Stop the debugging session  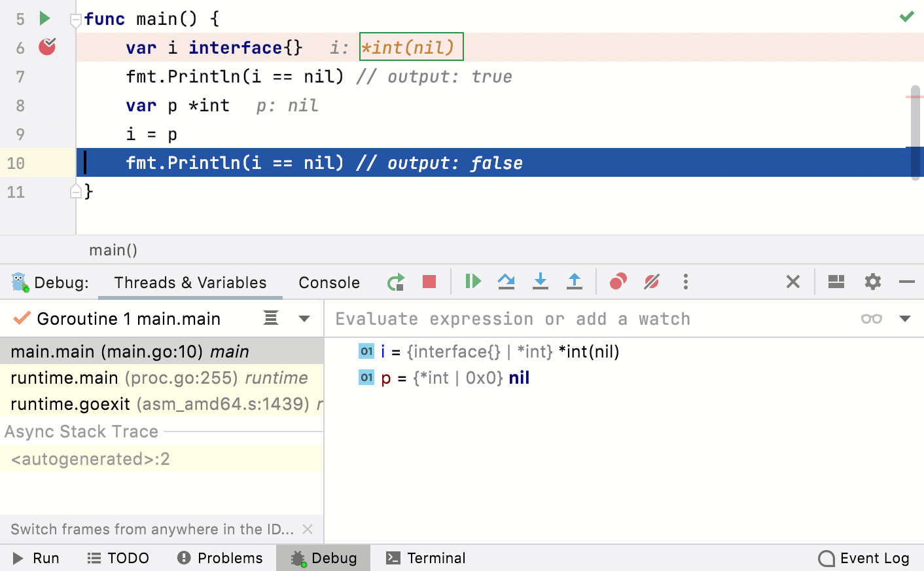pos(429,282)
